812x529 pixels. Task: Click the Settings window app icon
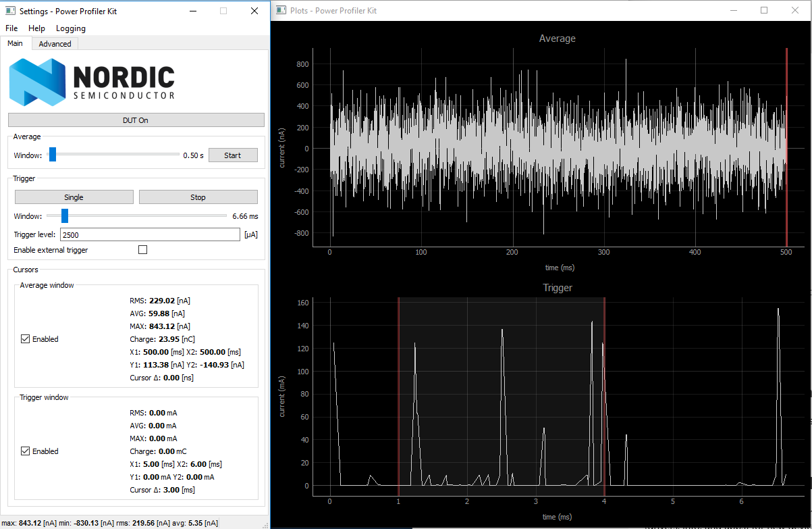[x=10, y=11]
